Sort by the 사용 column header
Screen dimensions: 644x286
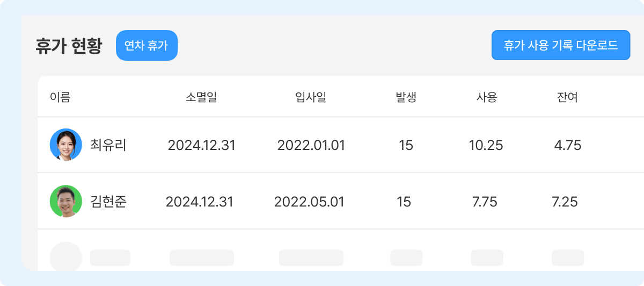pos(487,97)
